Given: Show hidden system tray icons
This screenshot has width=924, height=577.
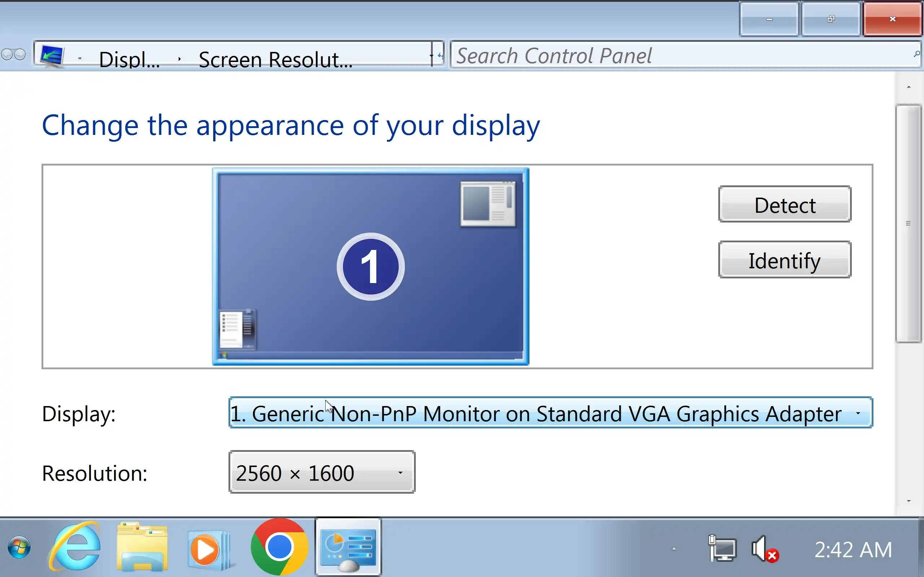Looking at the screenshot, I should tap(674, 549).
